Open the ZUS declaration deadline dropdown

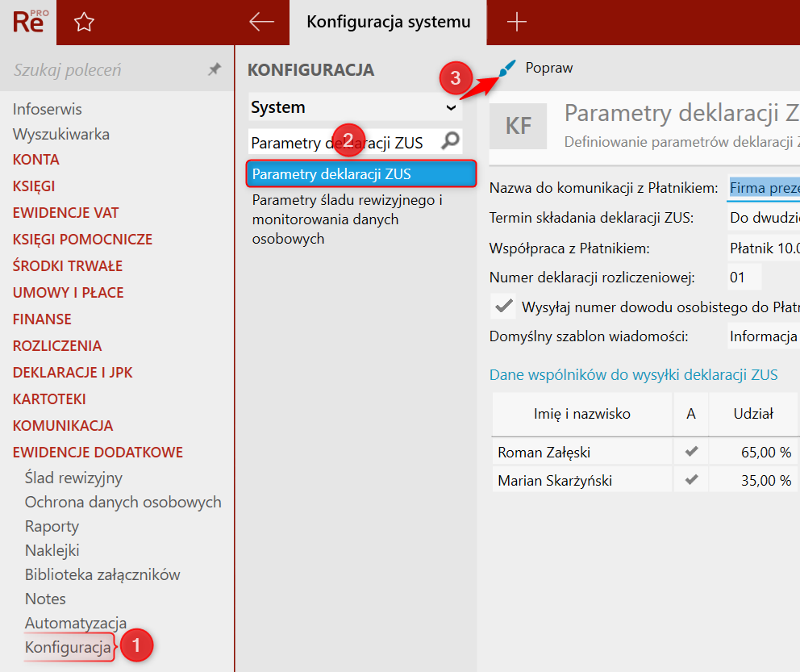click(763, 218)
